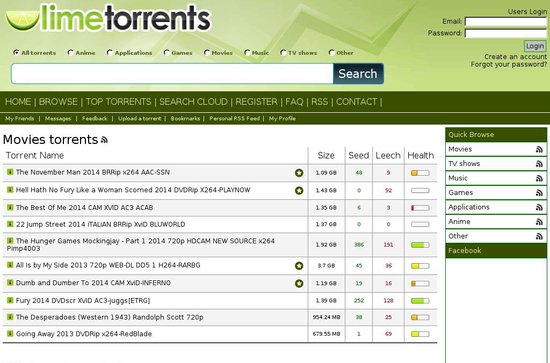Open RSS icon next to TV shows in Quick Browse

(x=539, y=164)
